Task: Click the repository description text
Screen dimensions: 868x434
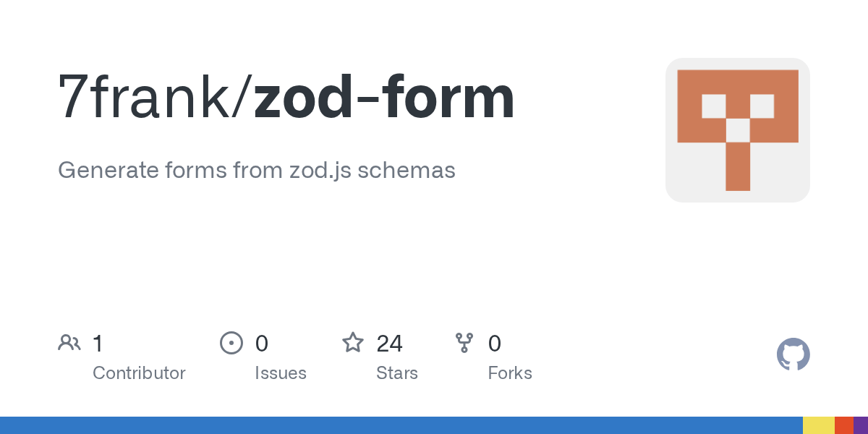Action: tap(256, 170)
